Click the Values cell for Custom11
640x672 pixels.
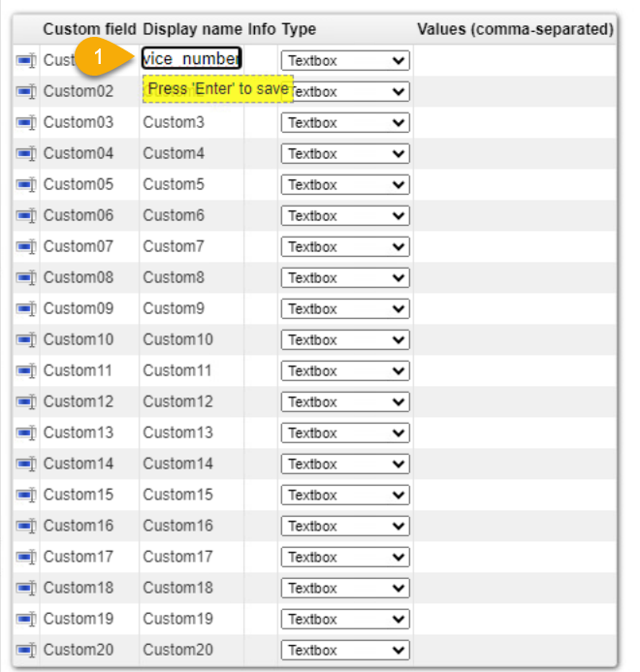click(x=515, y=370)
